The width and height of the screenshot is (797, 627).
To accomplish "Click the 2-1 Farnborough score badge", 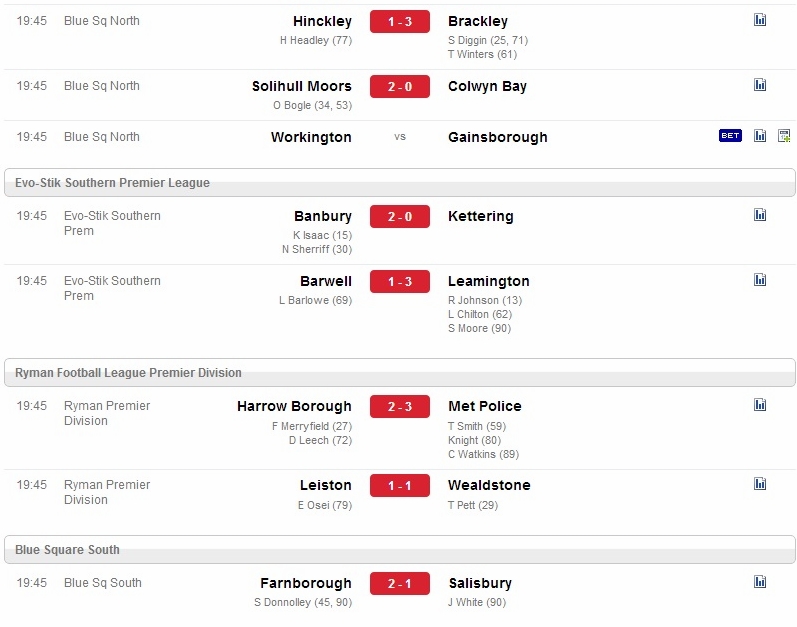I will [400, 583].
